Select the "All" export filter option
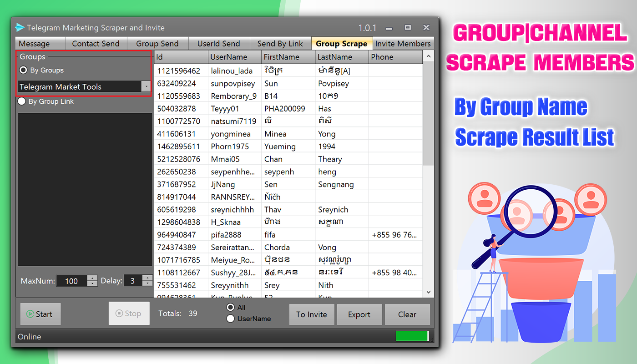 (231, 307)
